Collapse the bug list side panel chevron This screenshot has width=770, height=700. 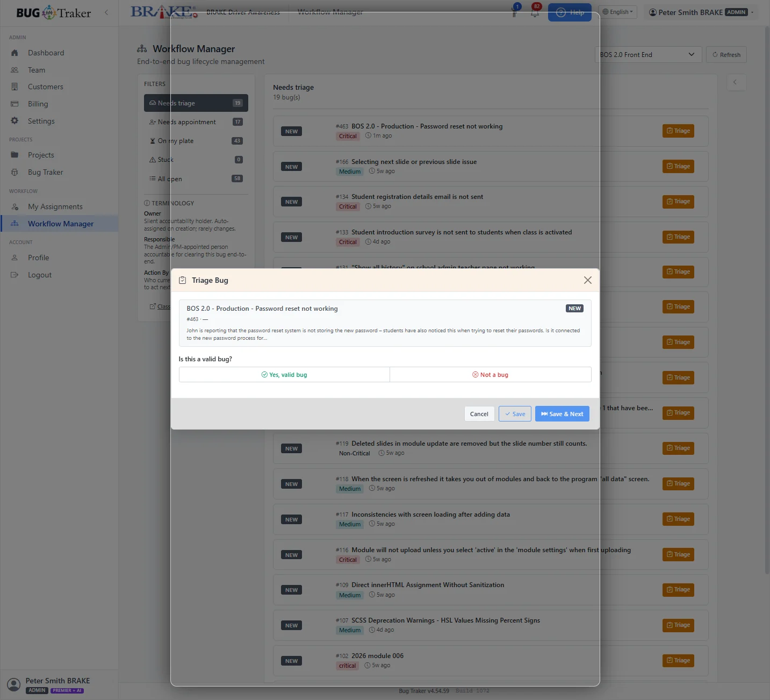click(x=735, y=82)
